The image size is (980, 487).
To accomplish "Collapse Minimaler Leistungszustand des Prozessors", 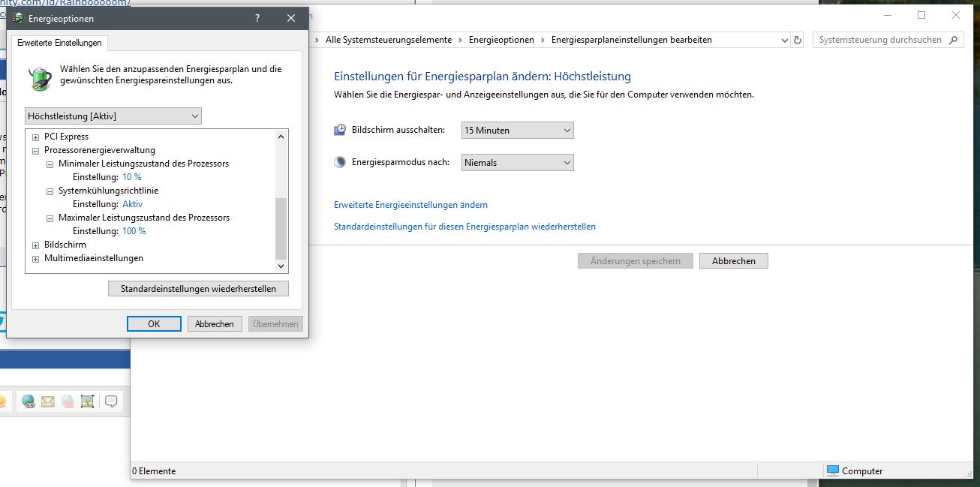I will click(x=50, y=164).
